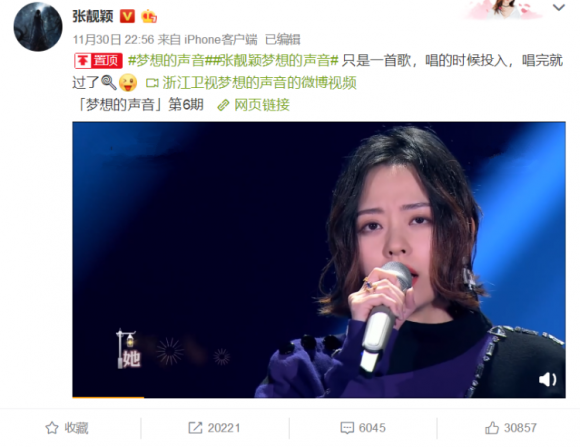Screen dimensions: 580x447
Task: Toggle video sound with the speaker icon
Action: coord(547,379)
